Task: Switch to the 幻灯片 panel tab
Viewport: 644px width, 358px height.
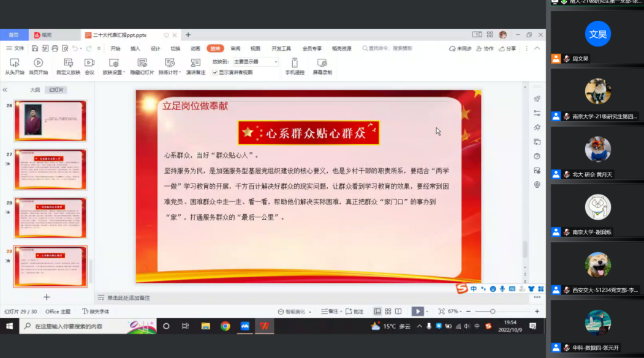Action: pyautogui.click(x=56, y=90)
